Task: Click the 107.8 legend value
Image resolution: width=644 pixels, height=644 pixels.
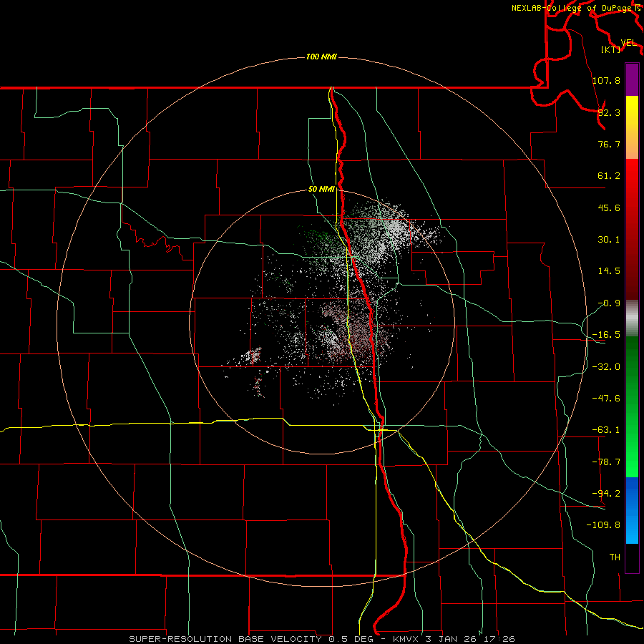Action: (606, 80)
